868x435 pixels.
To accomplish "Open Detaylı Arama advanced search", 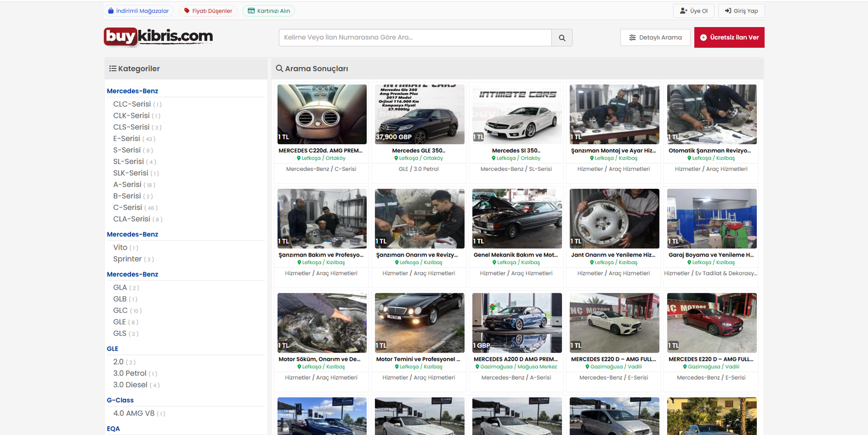I will (655, 37).
